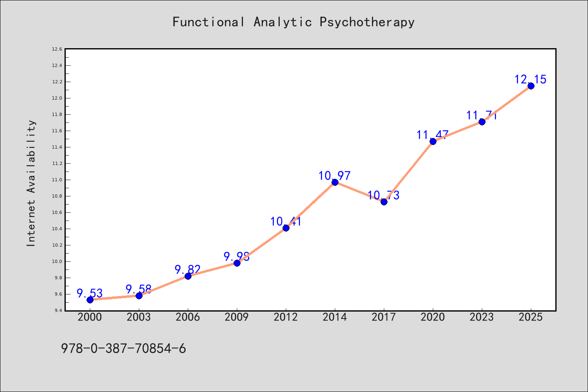The image size is (588, 392).
Task: Click the 2025 x-axis label
Action: click(x=531, y=317)
